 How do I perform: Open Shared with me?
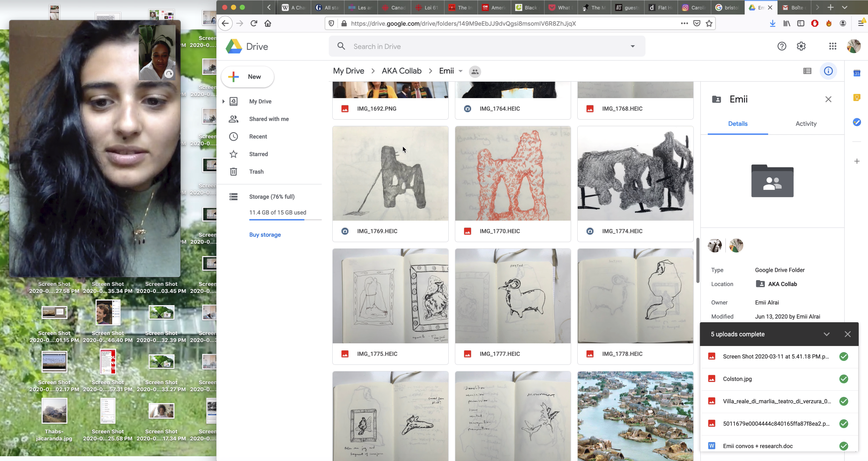tap(269, 119)
